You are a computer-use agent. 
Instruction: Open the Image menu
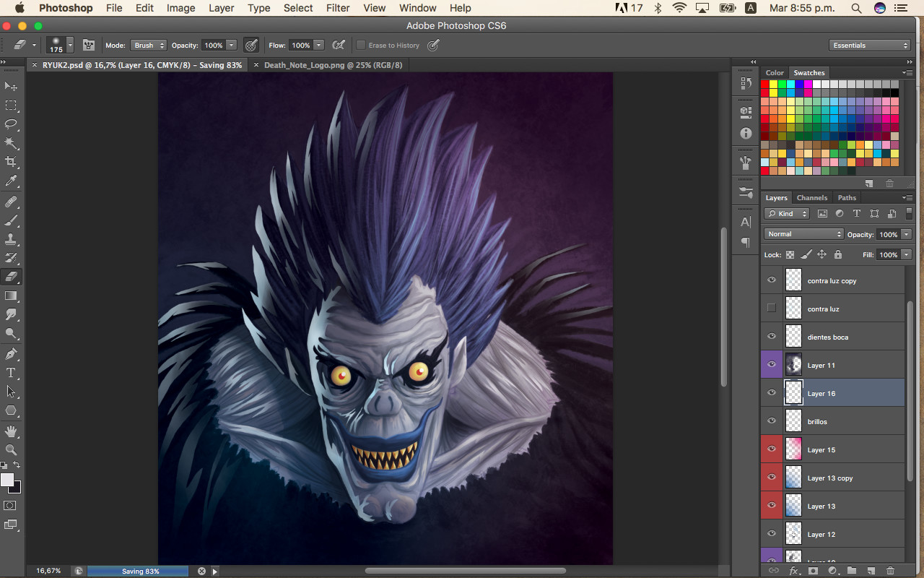pyautogui.click(x=180, y=8)
